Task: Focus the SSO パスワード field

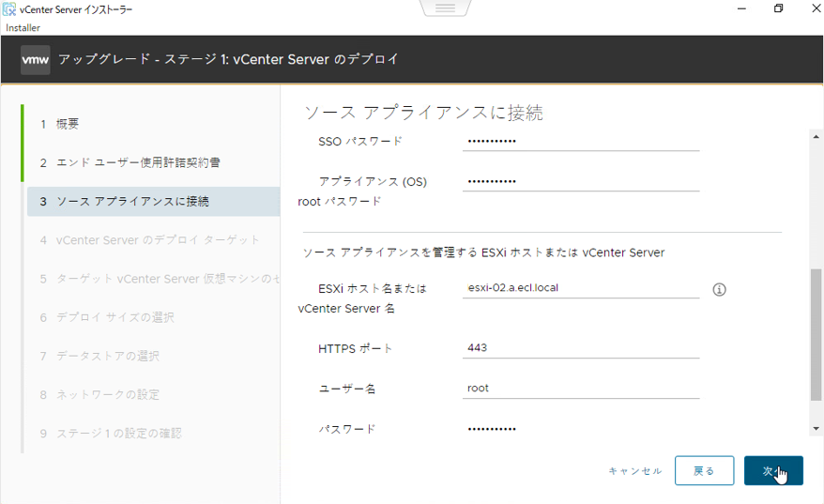Action: click(581, 142)
